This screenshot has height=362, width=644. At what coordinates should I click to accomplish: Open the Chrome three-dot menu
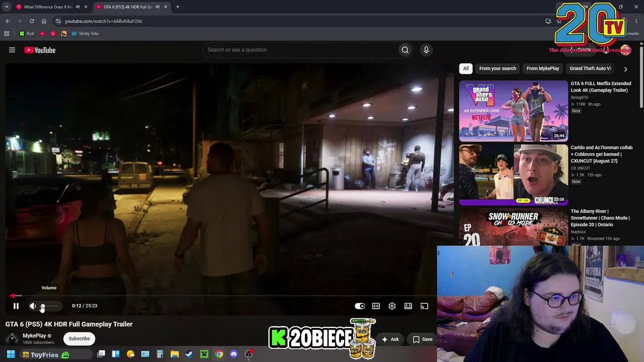coord(636,21)
